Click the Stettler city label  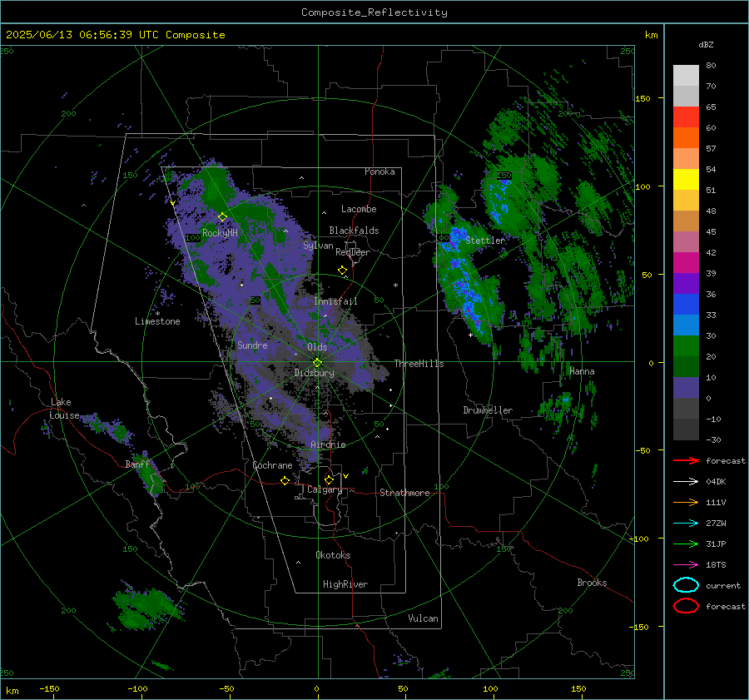[485, 241]
